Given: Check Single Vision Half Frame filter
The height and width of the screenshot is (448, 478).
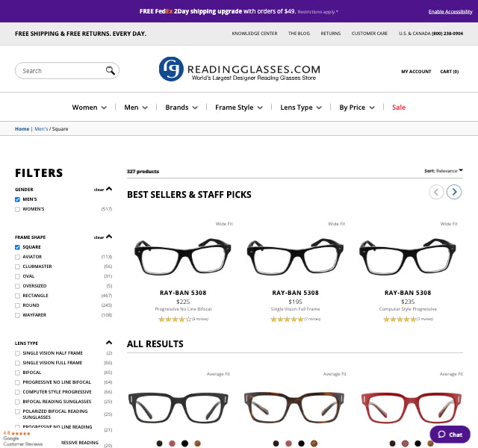Looking at the screenshot, I should pos(17,353).
